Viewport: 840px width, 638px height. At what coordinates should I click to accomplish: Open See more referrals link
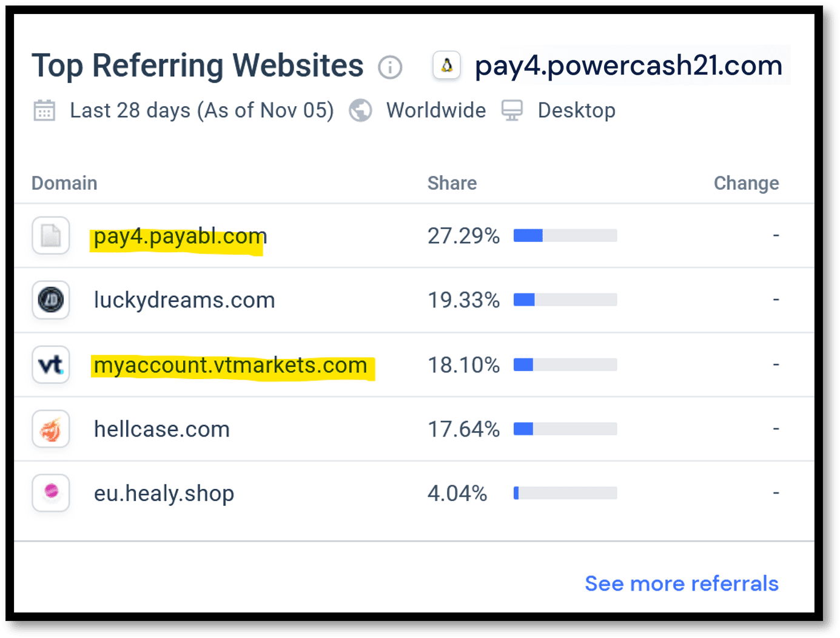point(682,583)
